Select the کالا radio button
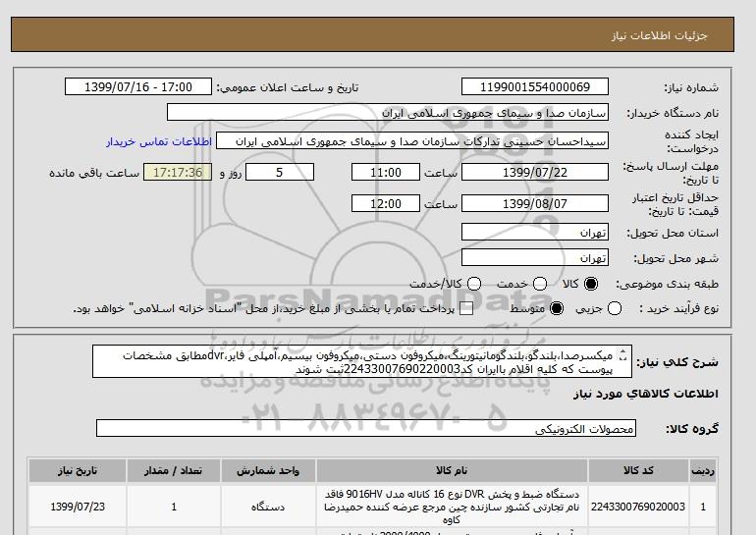This screenshot has height=535, width=756. (591, 284)
